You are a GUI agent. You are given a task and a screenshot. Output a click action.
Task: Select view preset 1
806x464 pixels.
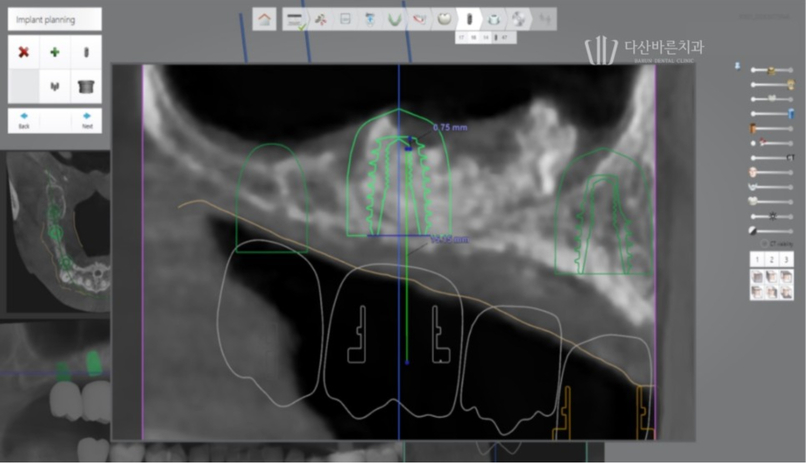tap(757, 259)
